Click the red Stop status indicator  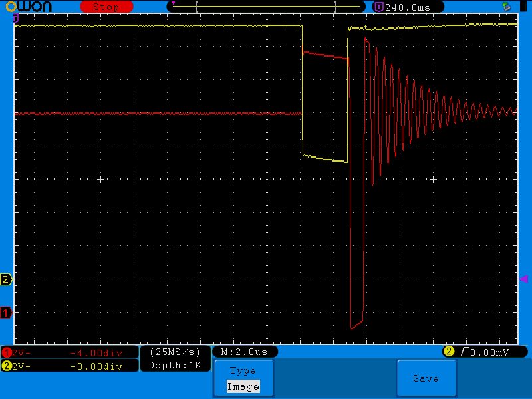[x=106, y=7]
